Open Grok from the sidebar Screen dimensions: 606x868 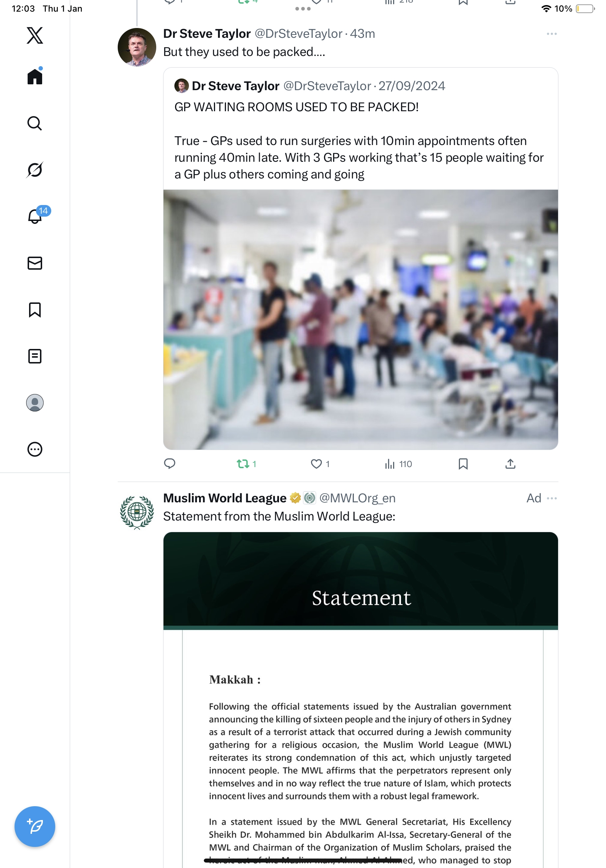tap(35, 170)
